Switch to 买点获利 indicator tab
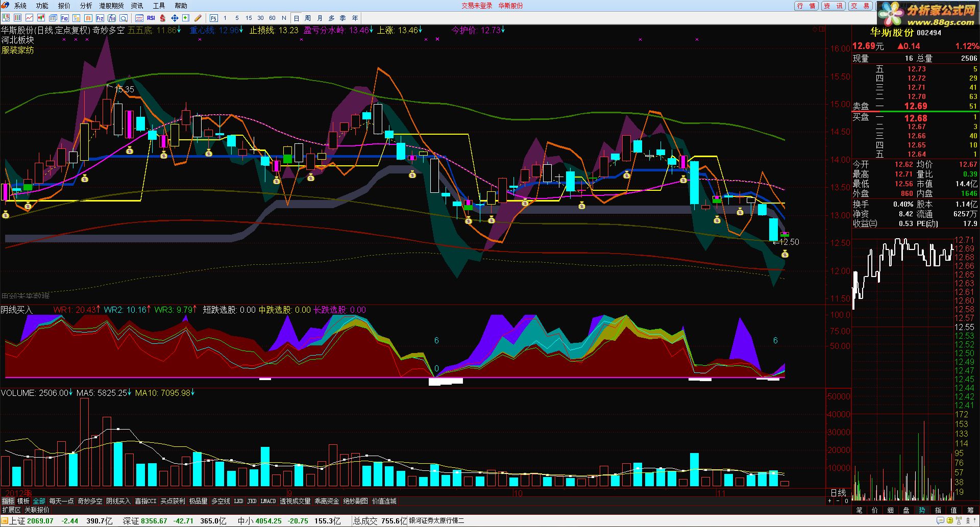980x527 pixels. tap(173, 501)
